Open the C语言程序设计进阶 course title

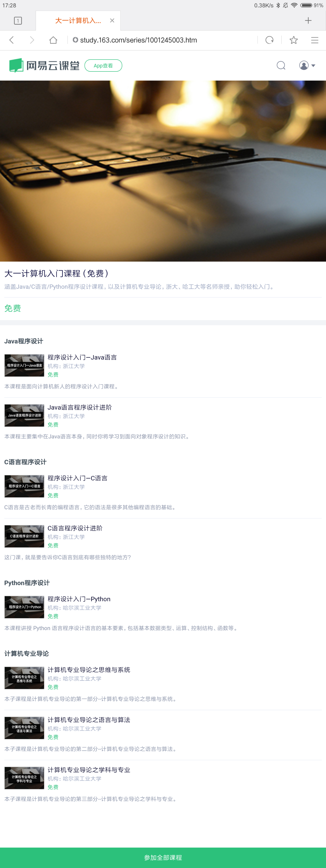coord(75,528)
